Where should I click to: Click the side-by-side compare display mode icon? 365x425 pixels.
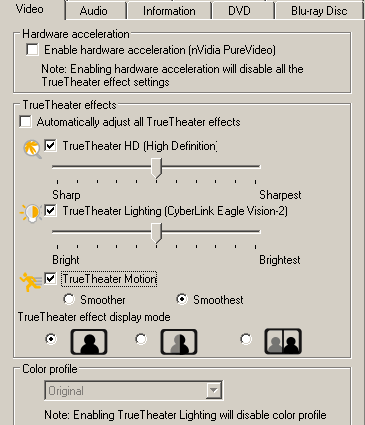coord(283,341)
